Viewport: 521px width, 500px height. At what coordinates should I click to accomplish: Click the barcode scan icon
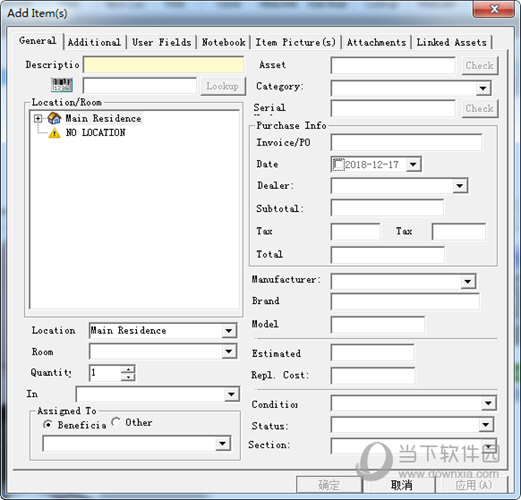[62, 85]
